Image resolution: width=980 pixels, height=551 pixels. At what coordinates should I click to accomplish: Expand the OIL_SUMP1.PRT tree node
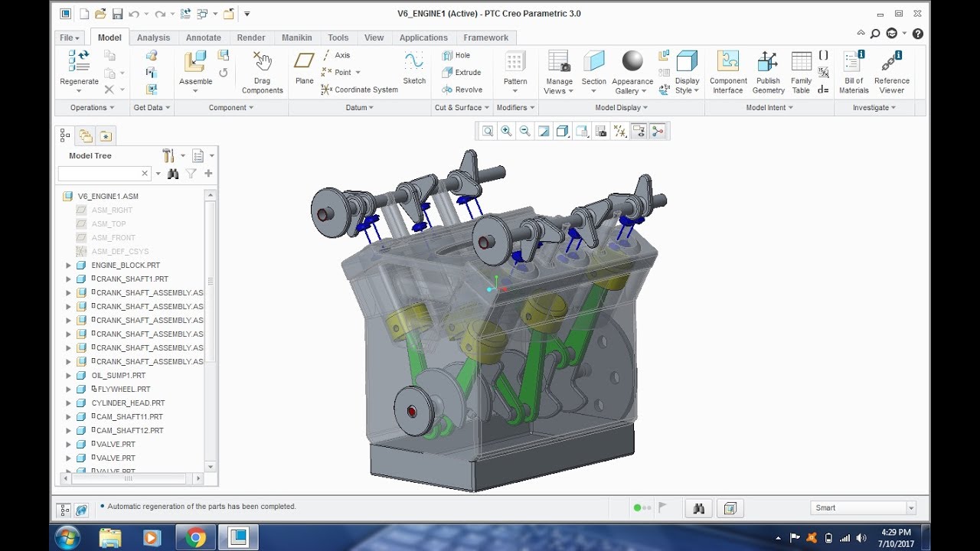click(x=68, y=376)
